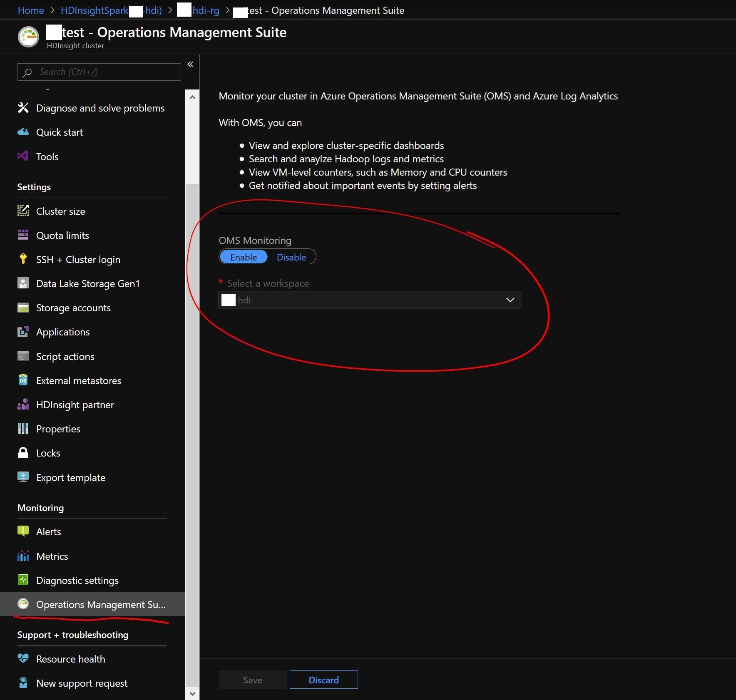Image resolution: width=736 pixels, height=700 pixels.
Task: Open Data Lake Storage Gen1 settings
Action: 87,283
